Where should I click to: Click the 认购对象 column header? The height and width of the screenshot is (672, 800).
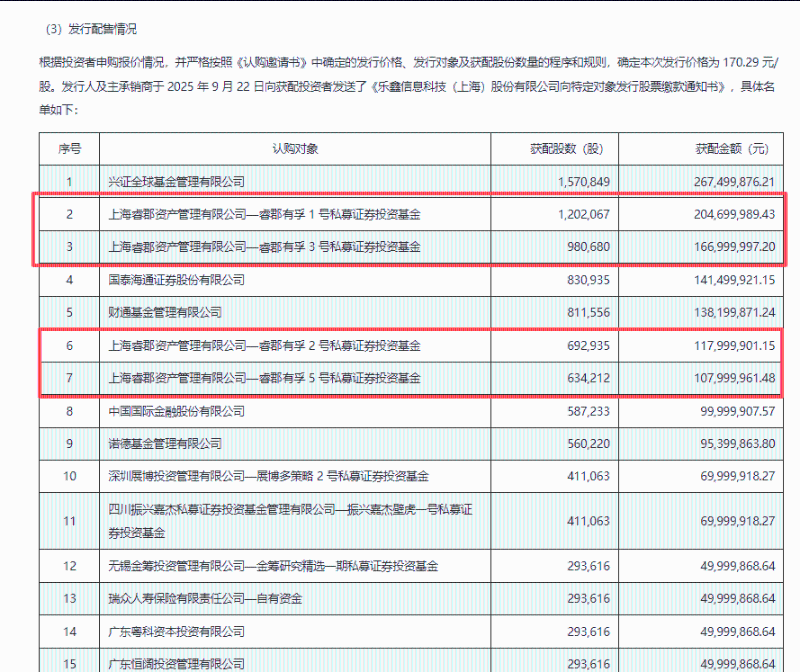coord(295,149)
